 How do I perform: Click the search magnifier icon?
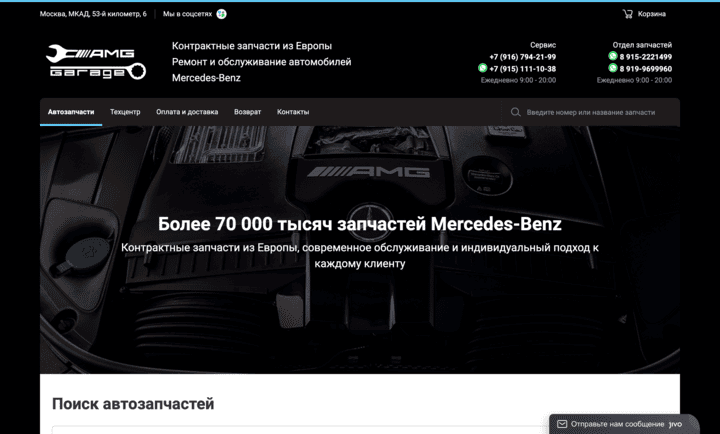[x=516, y=112]
